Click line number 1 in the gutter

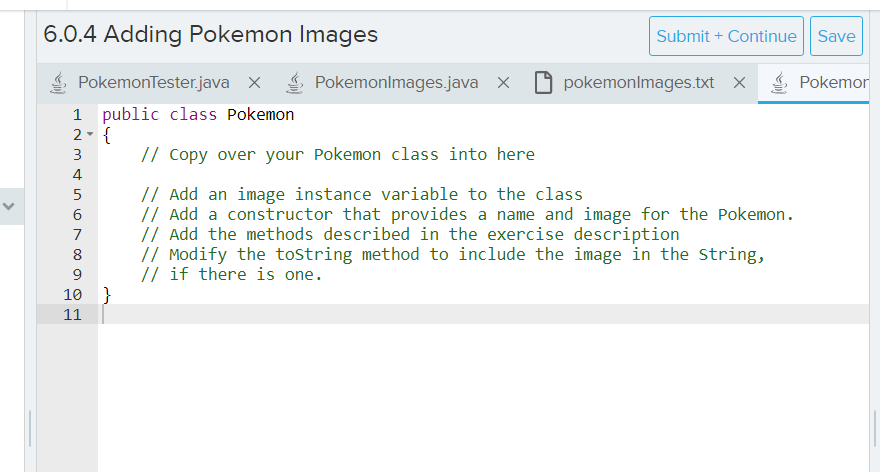pyautogui.click(x=77, y=115)
